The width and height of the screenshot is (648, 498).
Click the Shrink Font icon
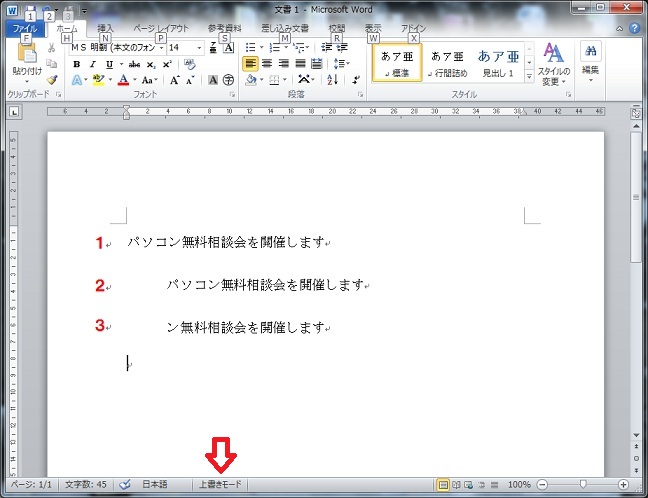coord(190,80)
